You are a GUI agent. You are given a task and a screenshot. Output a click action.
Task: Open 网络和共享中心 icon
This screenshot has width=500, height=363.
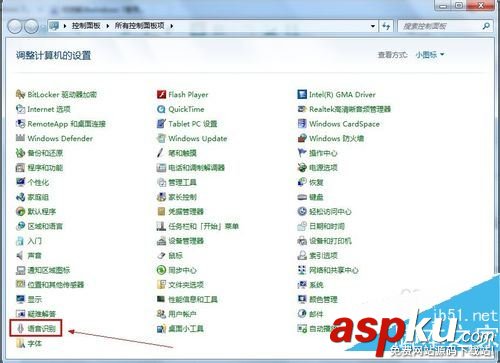[x=302, y=270]
